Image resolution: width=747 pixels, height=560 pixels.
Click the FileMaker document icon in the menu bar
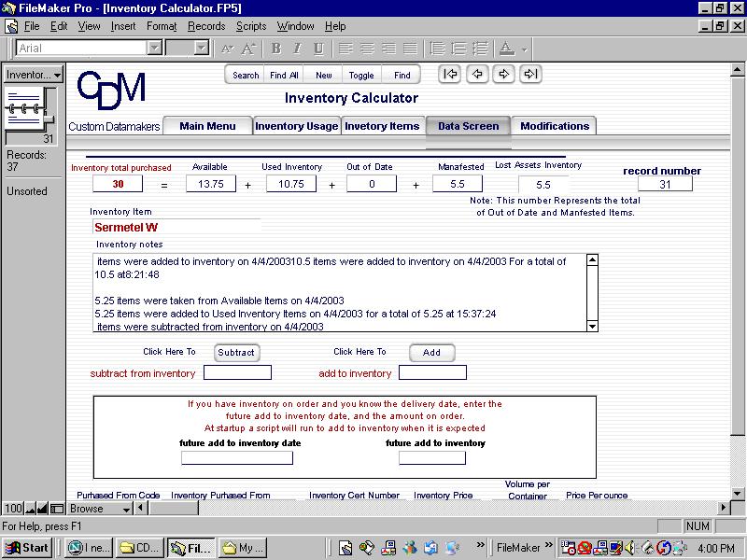pyautogui.click(x=11, y=26)
